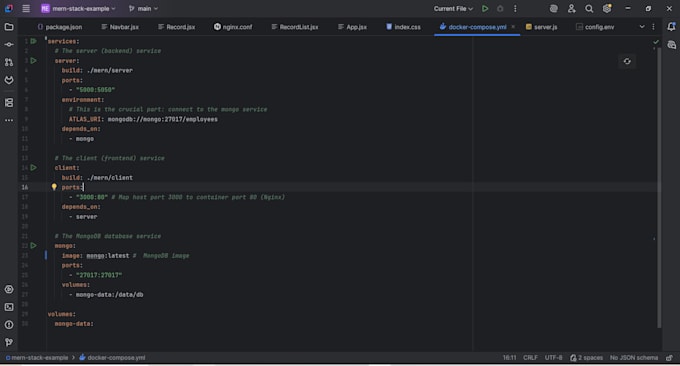Show more tool windows ellipsis
Screen dimensions: 680x366
9,120
